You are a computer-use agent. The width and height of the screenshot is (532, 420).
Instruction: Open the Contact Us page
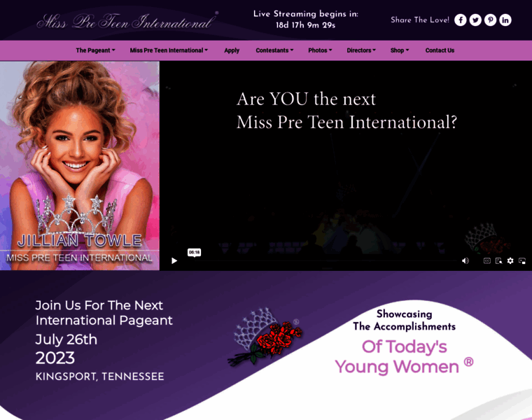pyautogui.click(x=440, y=50)
